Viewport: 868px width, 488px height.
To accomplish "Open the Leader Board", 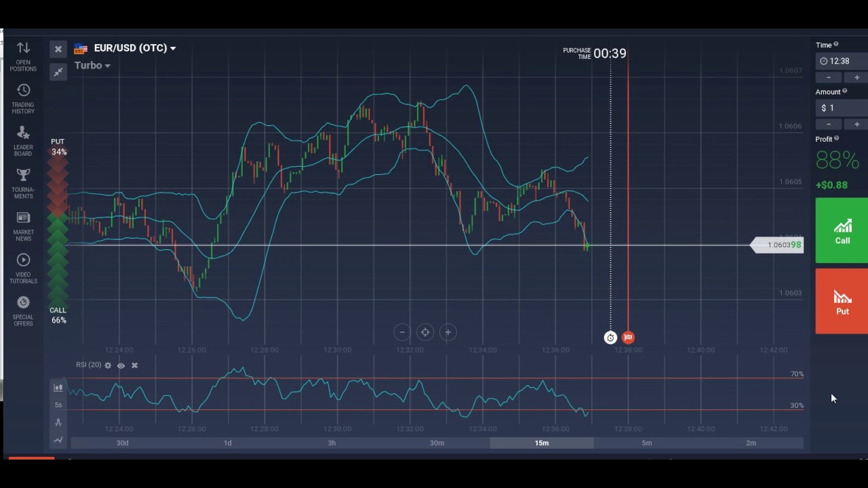I will pos(23,141).
